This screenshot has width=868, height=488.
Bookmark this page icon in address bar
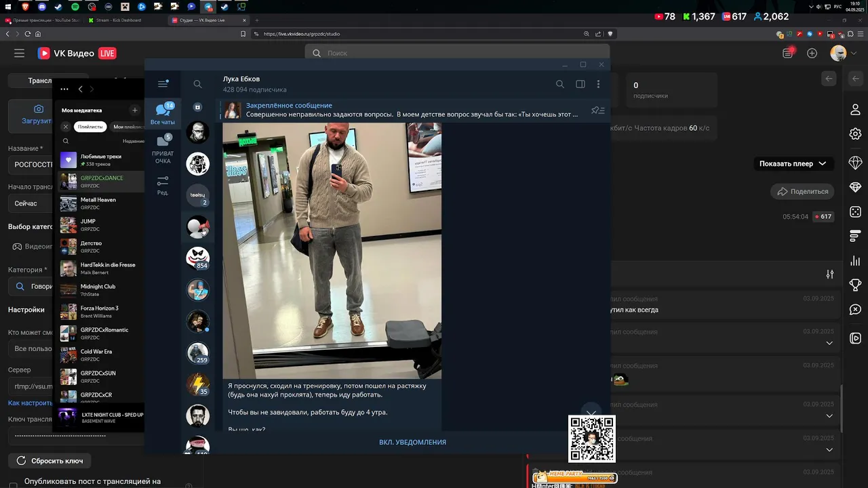(x=243, y=34)
